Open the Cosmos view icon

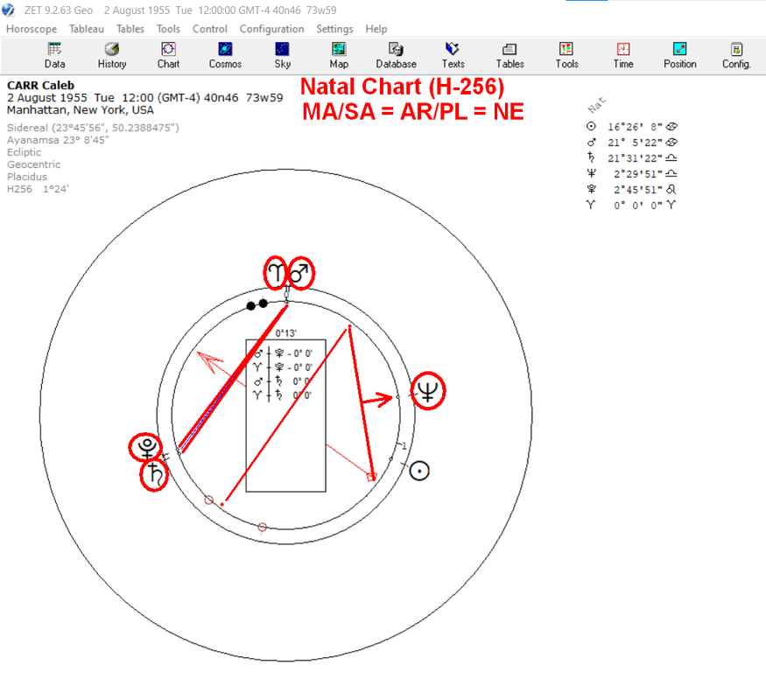click(x=225, y=56)
